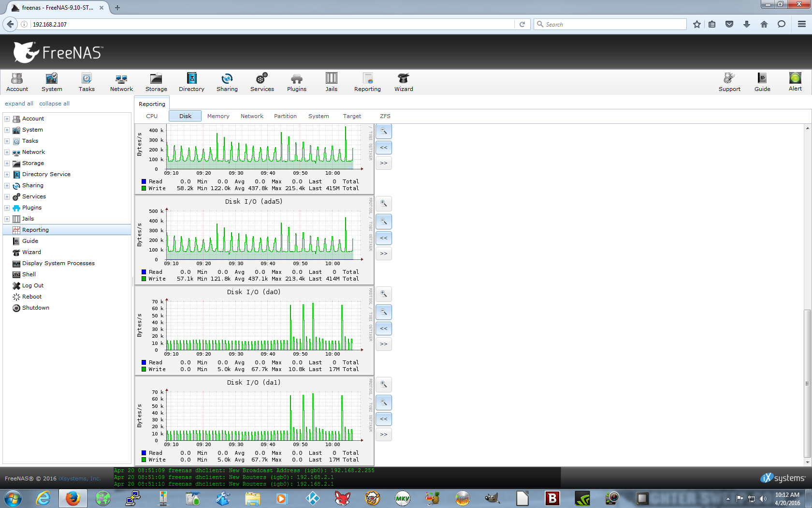The width and height of the screenshot is (812, 508).
Task: Expand the Jails tree node
Action: pyautogui.click(x=7, y=219)
